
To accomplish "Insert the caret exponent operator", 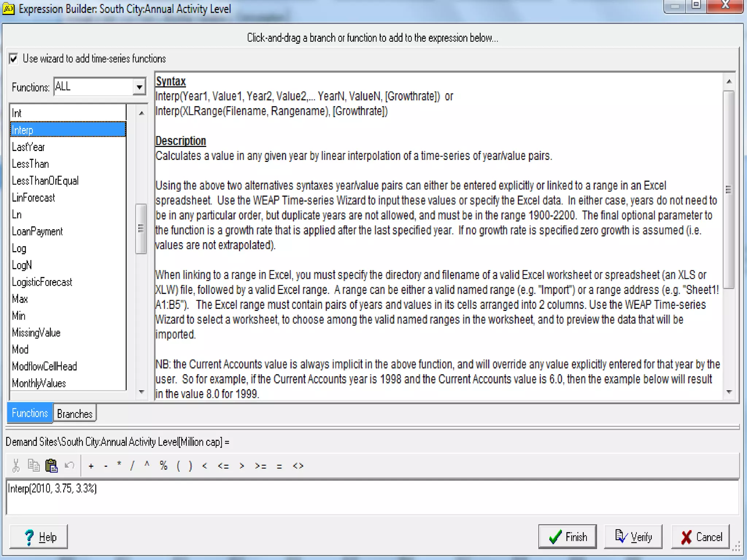I will [147, 465].
